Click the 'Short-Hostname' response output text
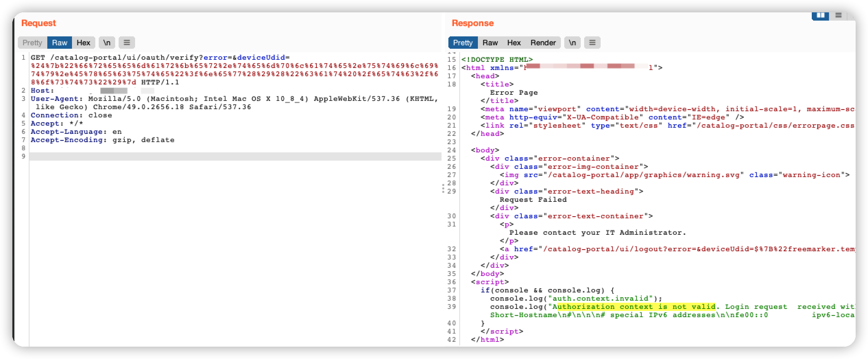Screen dimensions: 868x359 pos(523,315)
